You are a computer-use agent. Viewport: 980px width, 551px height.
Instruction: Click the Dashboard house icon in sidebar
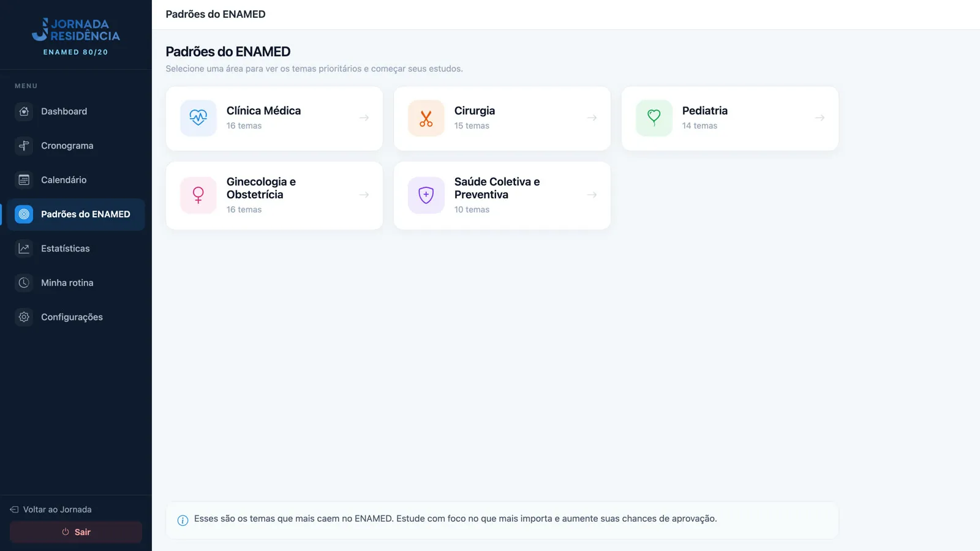click(x=24, y=111)
